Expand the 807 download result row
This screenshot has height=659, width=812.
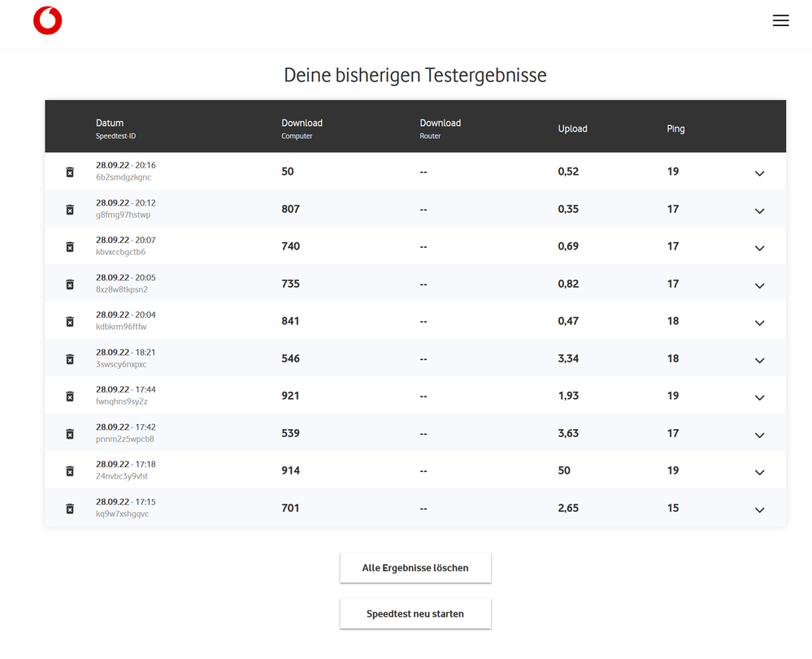(759, 210)
